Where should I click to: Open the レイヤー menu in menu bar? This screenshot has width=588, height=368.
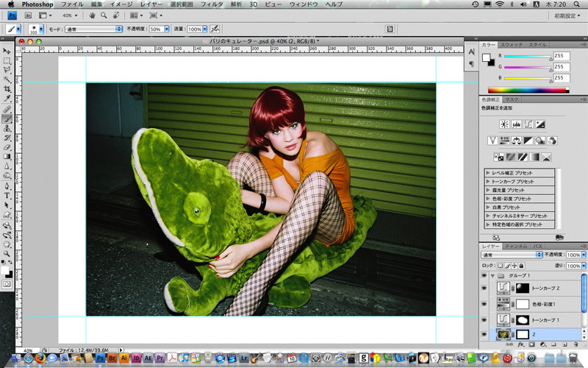(x=151, y=4)
